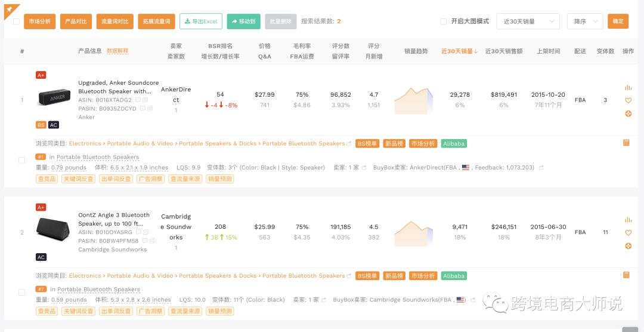Click the 市场分析 toolbar button

click(40, 21)
